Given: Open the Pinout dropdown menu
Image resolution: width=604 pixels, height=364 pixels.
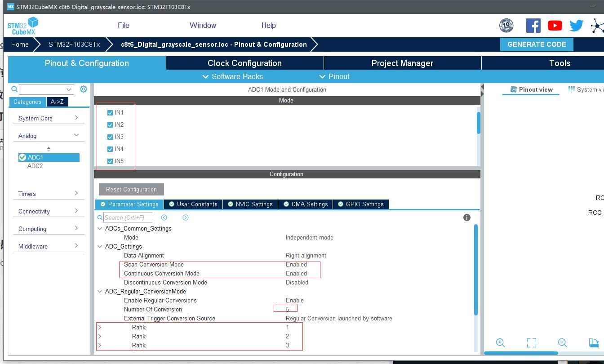Looking at the screenshot, I should click(x=334, y=76).
